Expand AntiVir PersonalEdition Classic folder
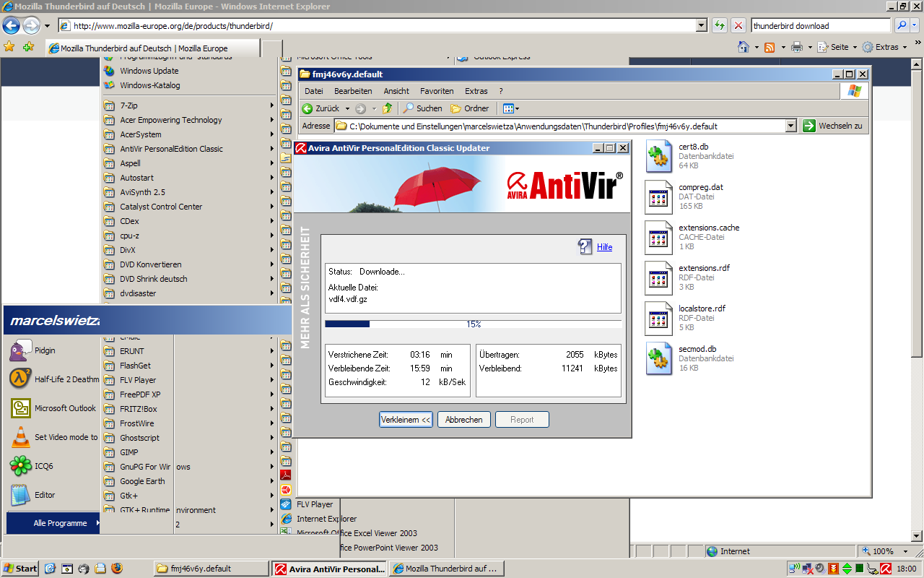The image size is (924, 578). click(x=189, y=149)
